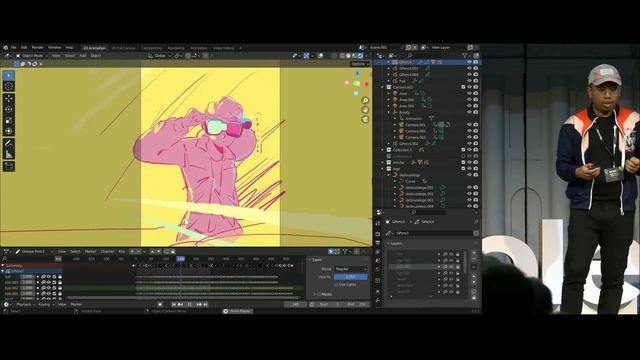Adjust the layer Opacity slider
This screenshot has height=360, width=640.
pyautogui.click(x=351, y=277)
